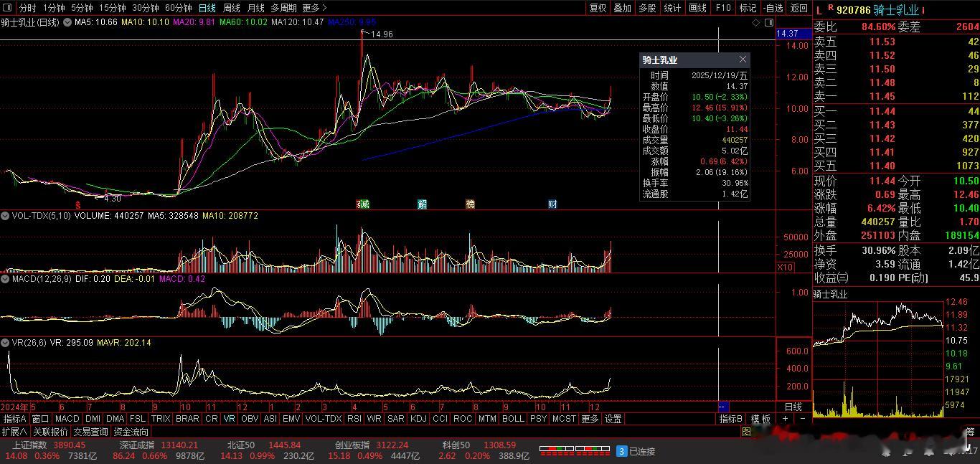Select the 30分钟 period
Viewport: 980px width, 464px height.
point(146,8)
